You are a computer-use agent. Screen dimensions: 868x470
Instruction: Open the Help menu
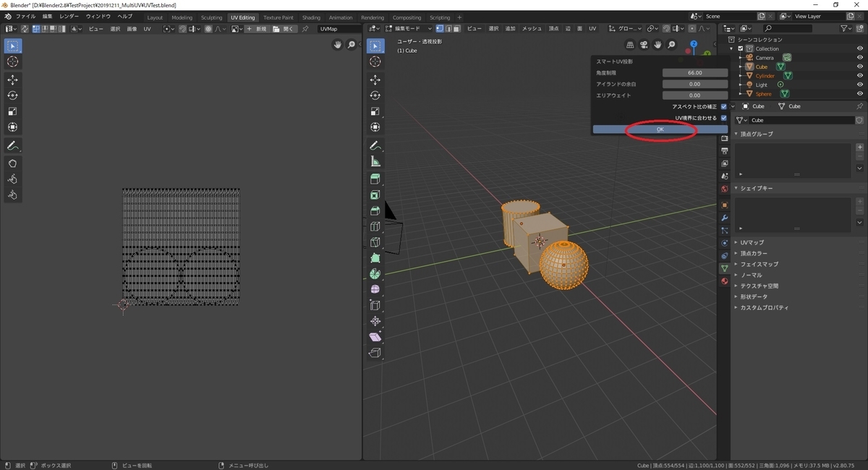coord(124,16)
